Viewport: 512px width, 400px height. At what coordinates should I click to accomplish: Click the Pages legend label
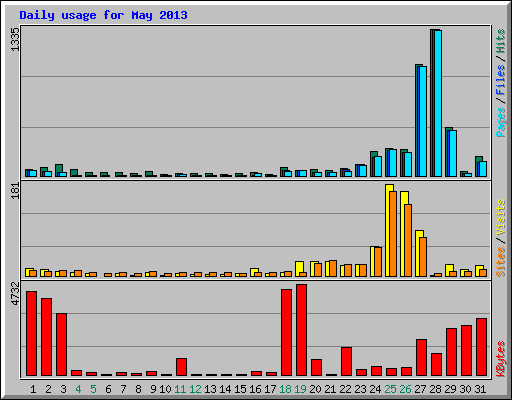pyautogui.click(x=500, y=122)
